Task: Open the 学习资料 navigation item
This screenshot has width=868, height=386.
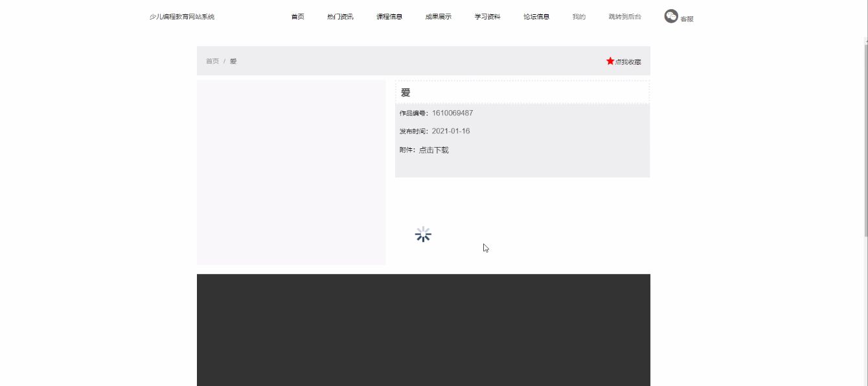Action: pos(487,17)
